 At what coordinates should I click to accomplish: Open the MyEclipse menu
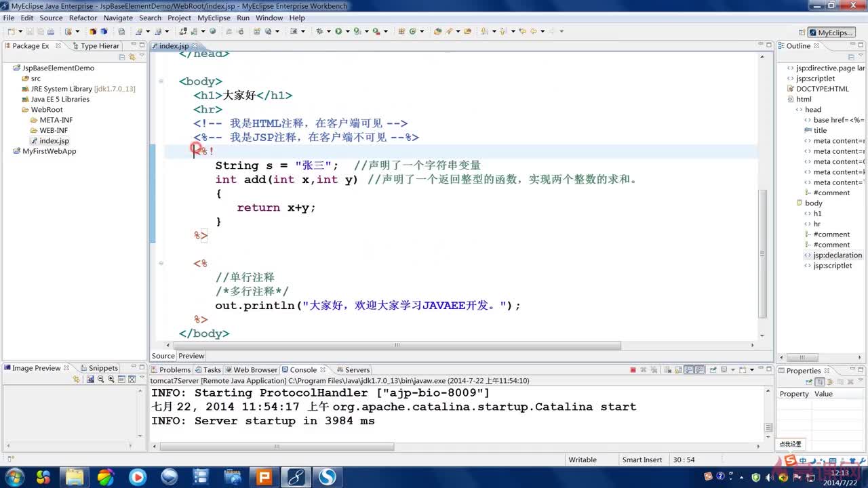pos(214,18)
